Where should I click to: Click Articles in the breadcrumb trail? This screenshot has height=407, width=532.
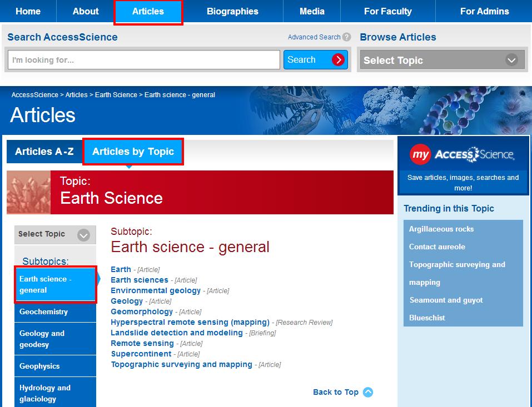(x=76, y=95)
